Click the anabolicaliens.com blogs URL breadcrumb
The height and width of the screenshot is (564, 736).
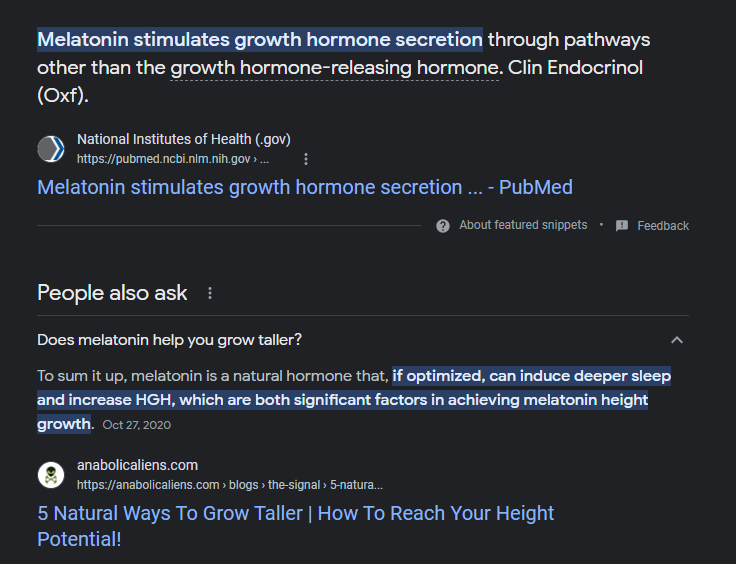coord(229,485)
